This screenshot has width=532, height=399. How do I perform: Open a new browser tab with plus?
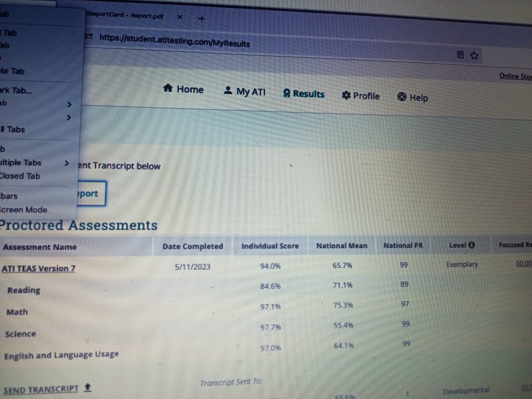(202, 18)
